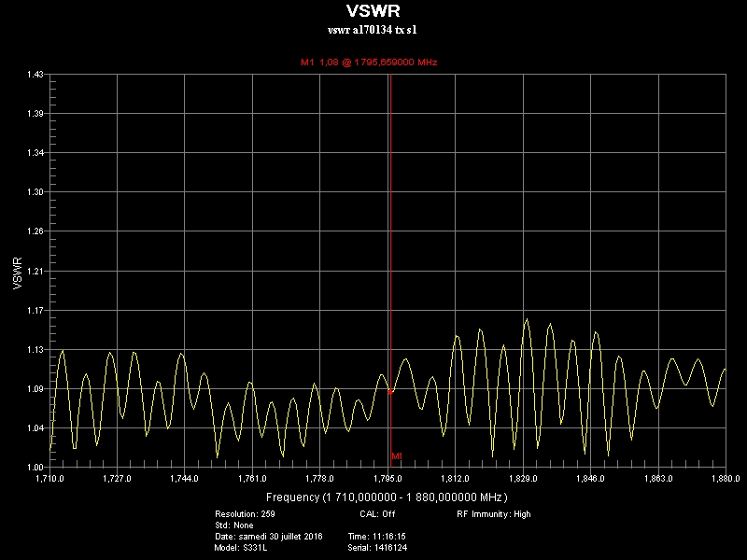Click the RF Immunity: High text
This screenshot has height=560, width=747.
click(x=494, y=514)
